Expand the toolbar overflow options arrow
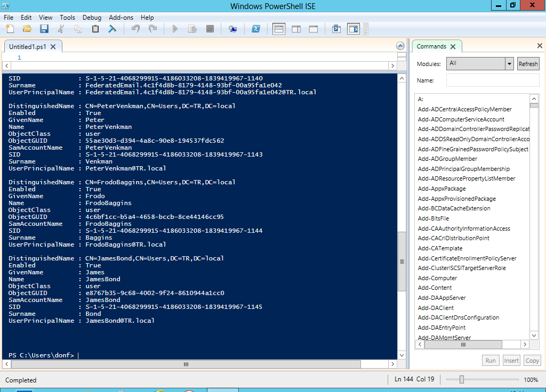Image resolution: width=546 pixels, height=392 pixels. pyautogui.click(x=366, y=32)
